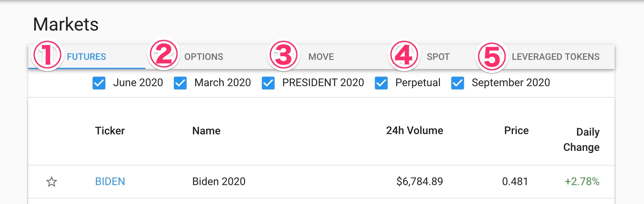644x204 pixels.
Task: Click the pink number 5 badge
Action: tap(492, 57)
